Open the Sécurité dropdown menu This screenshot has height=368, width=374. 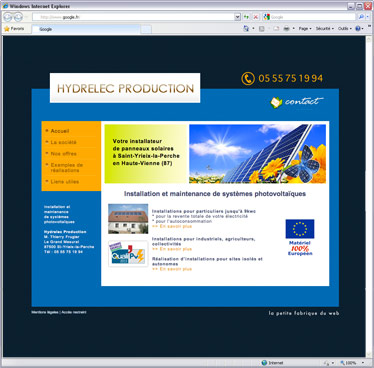(x=324, y=29)
